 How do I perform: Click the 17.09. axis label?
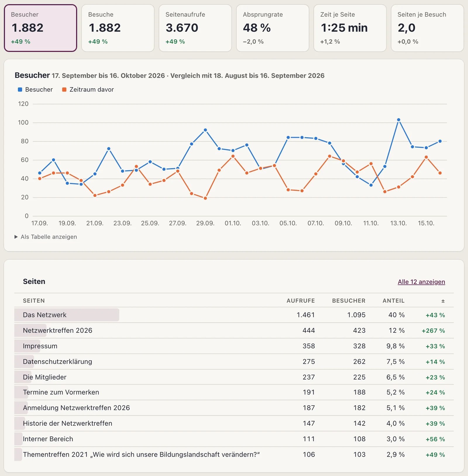39,223
